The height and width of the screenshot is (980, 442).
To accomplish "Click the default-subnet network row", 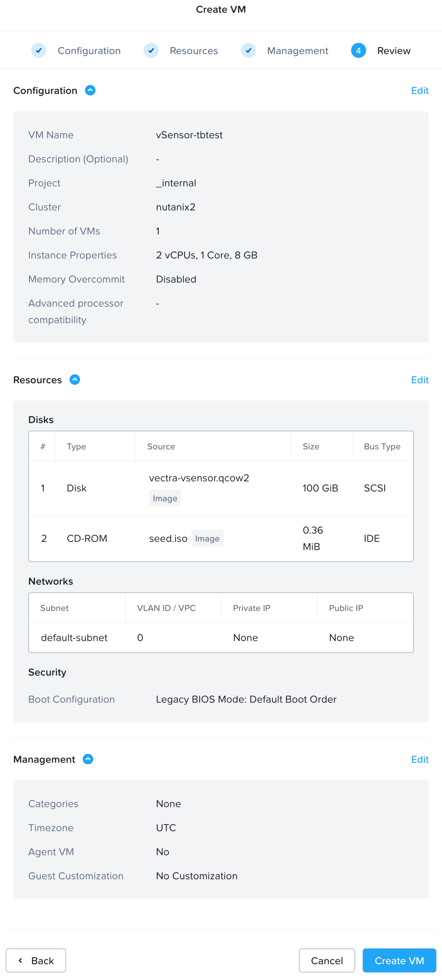I will 221,638.
